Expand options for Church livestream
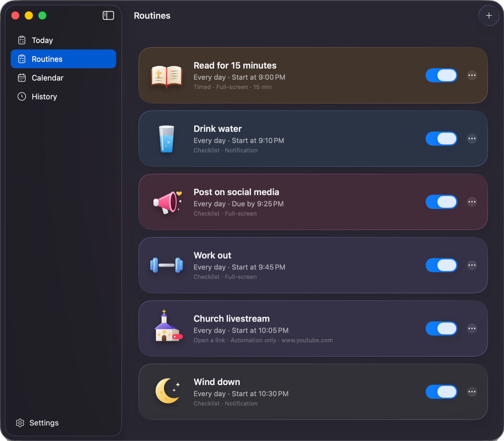The height and width of the screenshot is (441, 504). pos(472,328)
